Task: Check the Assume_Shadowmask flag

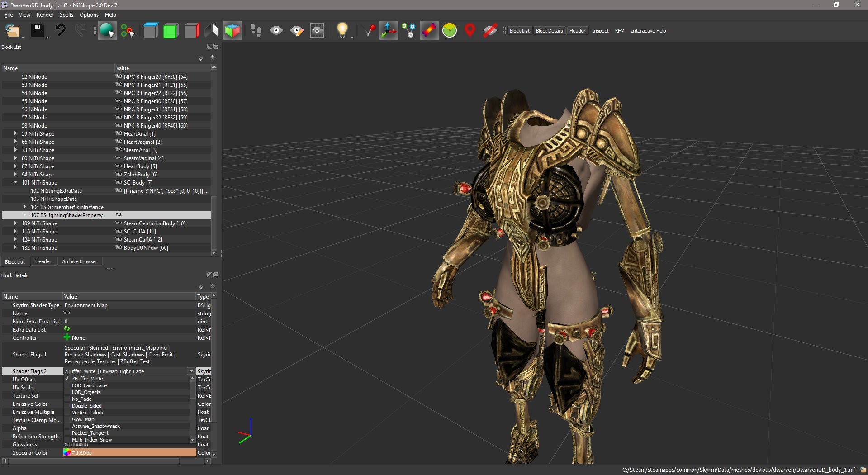Action: coord(67,426)
